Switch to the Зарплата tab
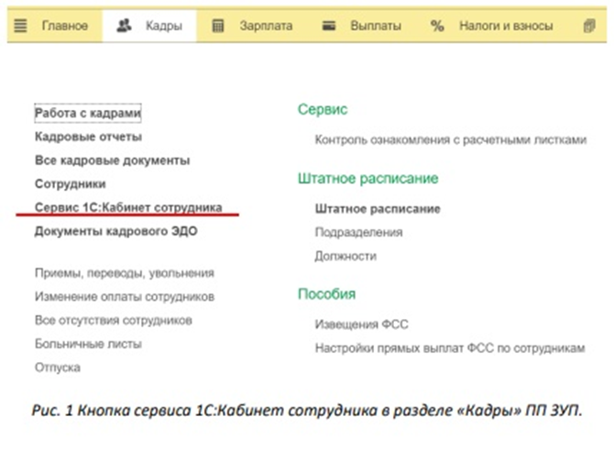The width and height of the screenshot is (614, 450). pyautogui.click(x=264, y=24)
